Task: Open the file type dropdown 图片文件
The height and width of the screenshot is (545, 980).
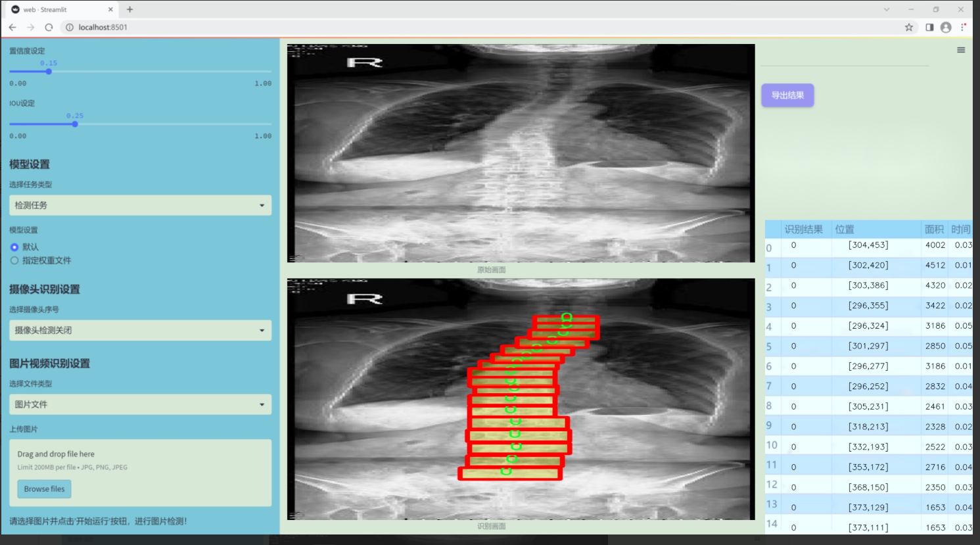Action: click(140, 404)
